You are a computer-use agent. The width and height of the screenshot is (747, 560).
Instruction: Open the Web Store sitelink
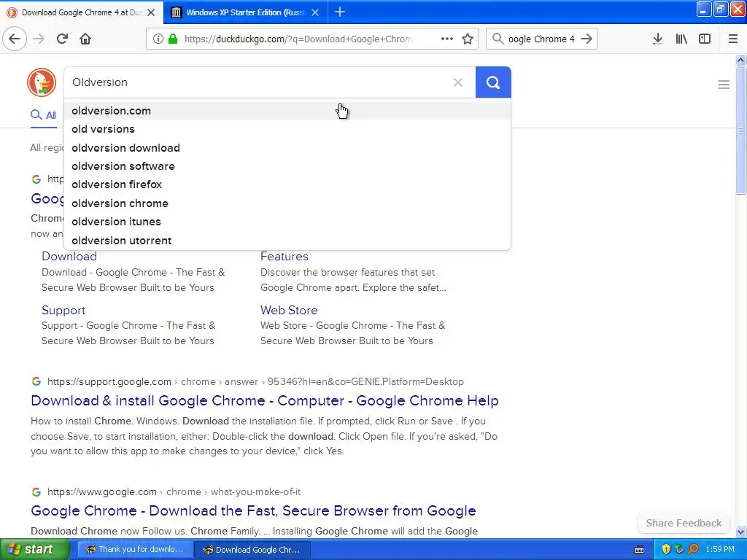click(x=289, y=310)
